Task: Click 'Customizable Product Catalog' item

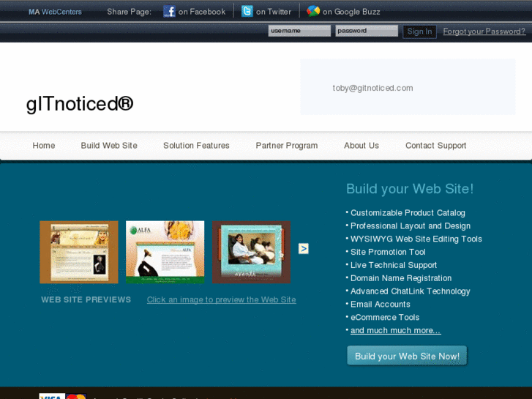Action: click(408, 213)
